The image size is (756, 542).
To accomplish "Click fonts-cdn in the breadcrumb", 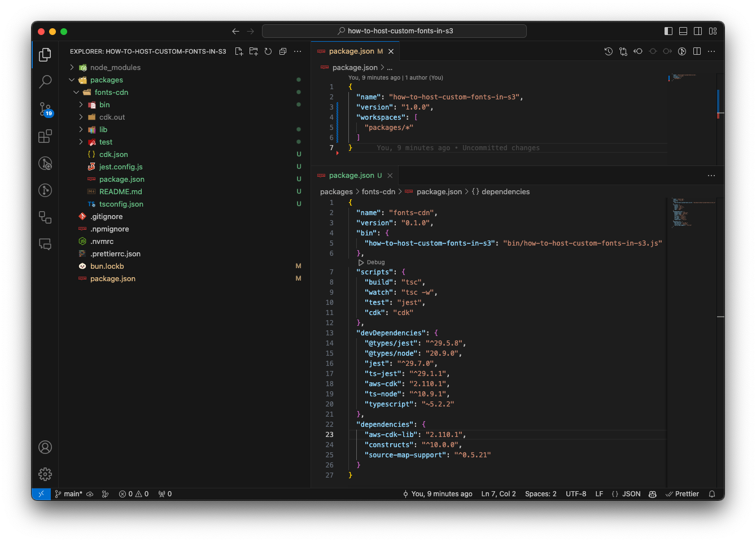I will pos(378,192).
